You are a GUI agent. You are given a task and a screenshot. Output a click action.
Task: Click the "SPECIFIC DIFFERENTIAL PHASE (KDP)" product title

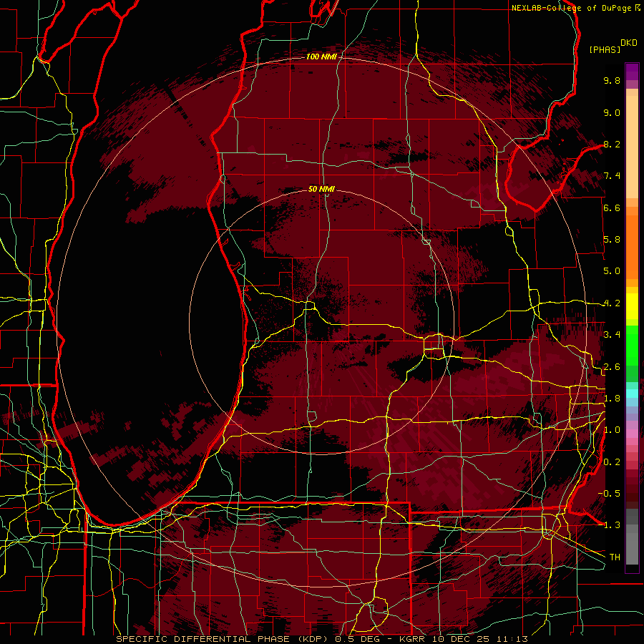pyautogui.click(x=223, y=639)
